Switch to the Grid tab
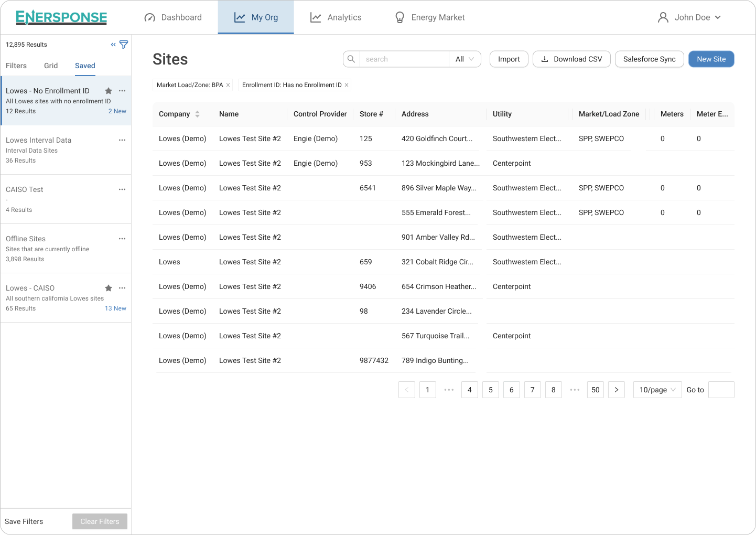The height and width of the screenshot is (535, 756). click(x=51, y=66)
